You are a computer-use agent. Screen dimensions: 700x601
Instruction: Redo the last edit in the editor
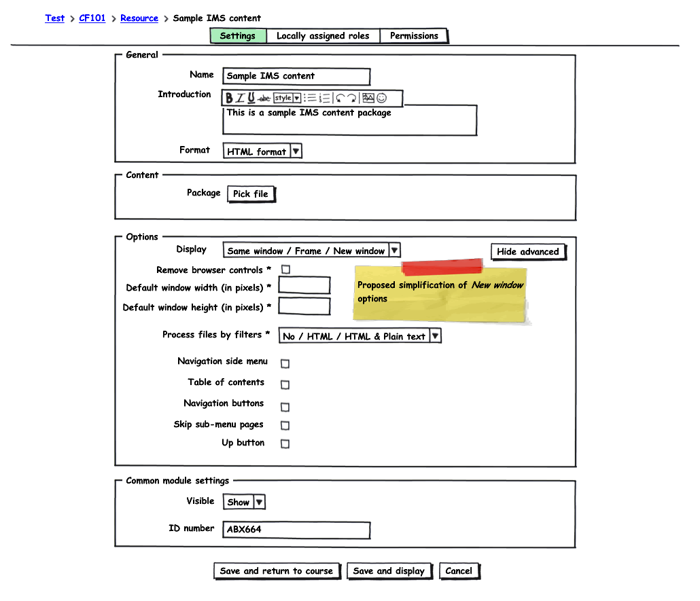coord(352,98)
